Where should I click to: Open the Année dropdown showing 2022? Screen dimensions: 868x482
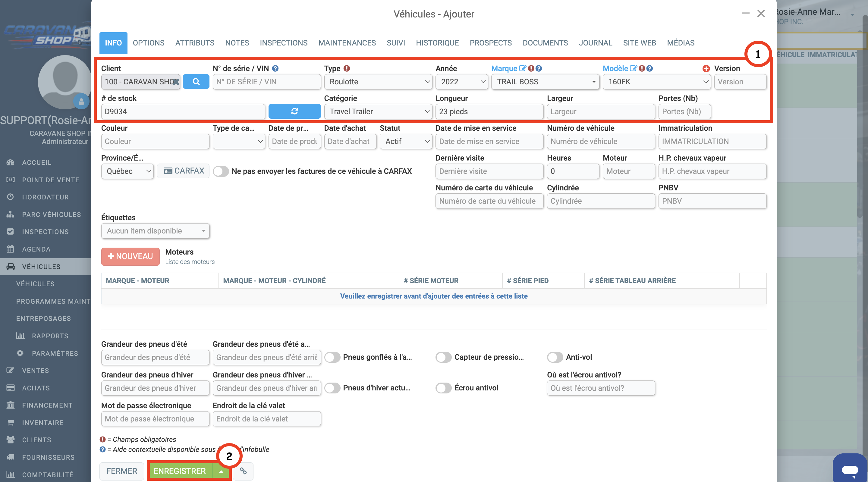(x=462, y=82)
